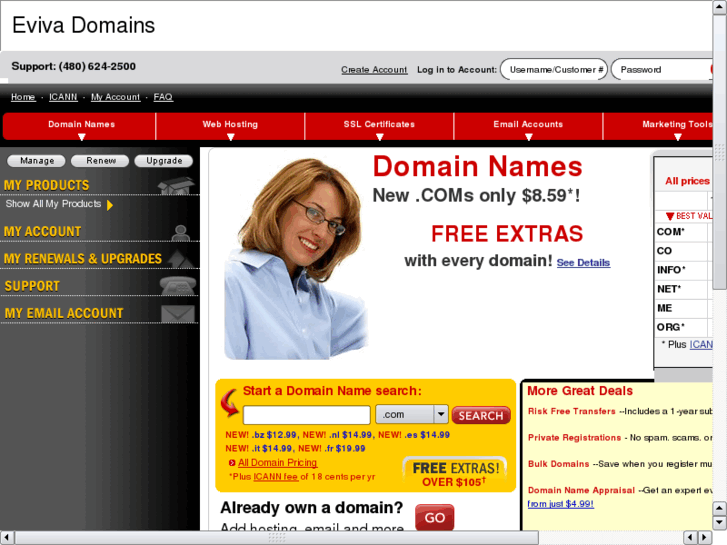Expand the Marketing Tools menu arrow
This screenshot has width=727, height=545.
pyautogui.click(x=678, y=137)
